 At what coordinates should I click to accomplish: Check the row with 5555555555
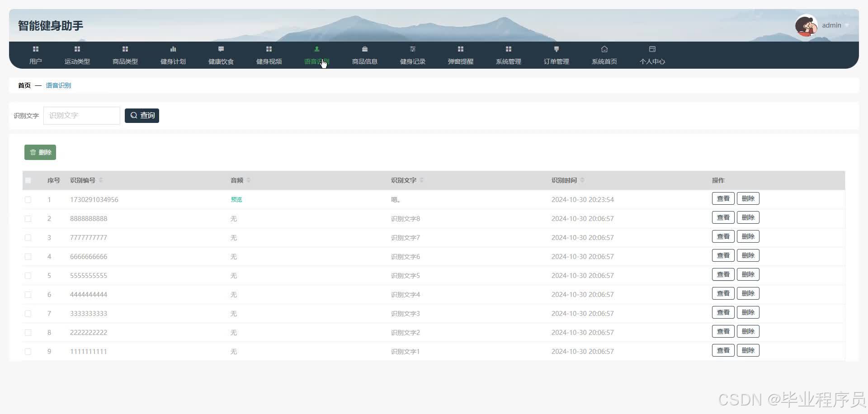pyautogui.click(x=28, y=275)
